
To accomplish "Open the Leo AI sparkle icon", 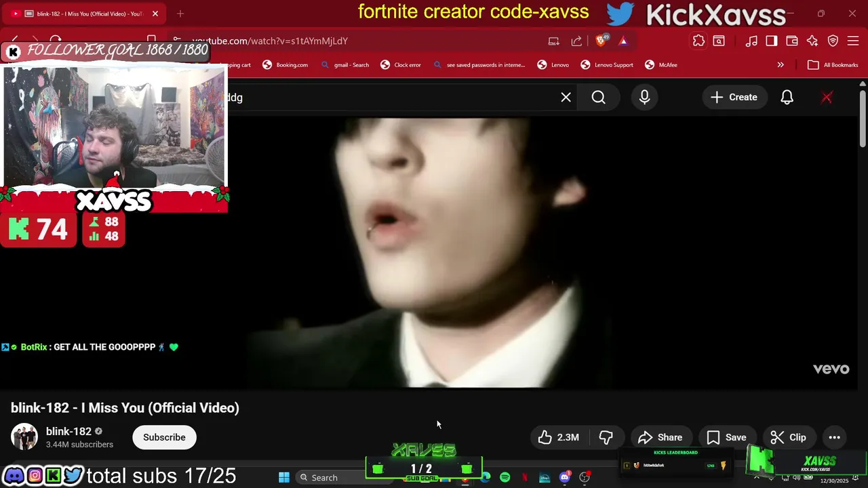I will pos(812,41).
